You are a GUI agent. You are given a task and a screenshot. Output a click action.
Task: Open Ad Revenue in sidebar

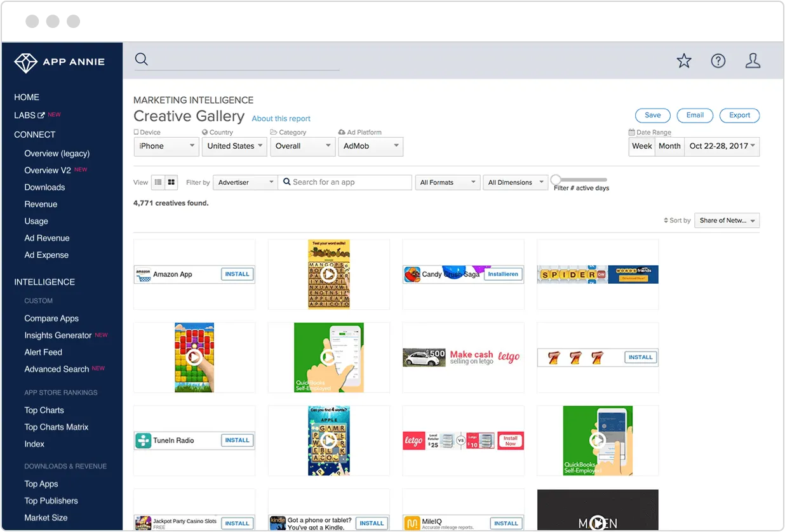(x=47, y=238)
